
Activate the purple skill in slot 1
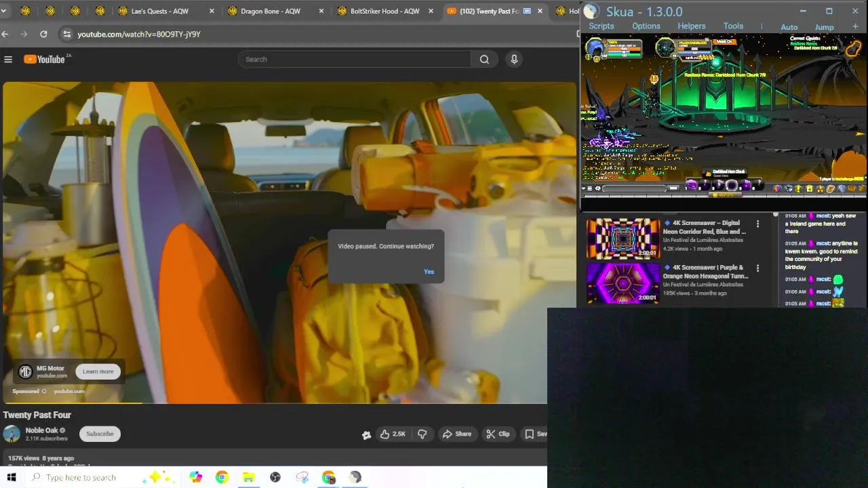(692, 185)
